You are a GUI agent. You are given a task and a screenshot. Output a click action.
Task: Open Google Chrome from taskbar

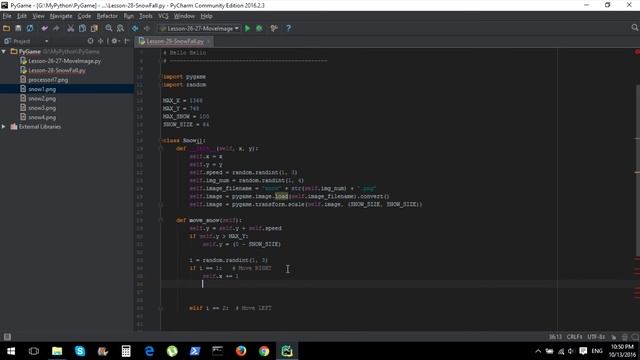[x=264, y=351]
